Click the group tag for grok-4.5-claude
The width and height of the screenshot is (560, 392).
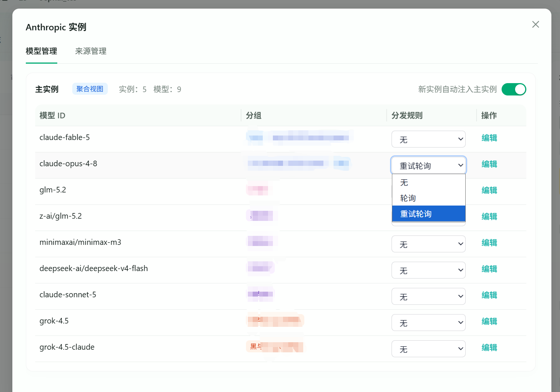point(275,347)
